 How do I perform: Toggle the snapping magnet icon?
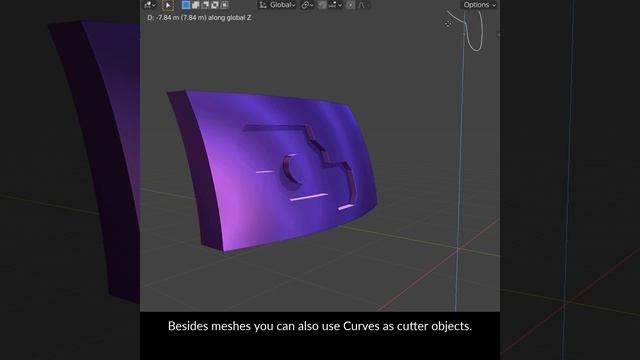click(x=322, y=5)
